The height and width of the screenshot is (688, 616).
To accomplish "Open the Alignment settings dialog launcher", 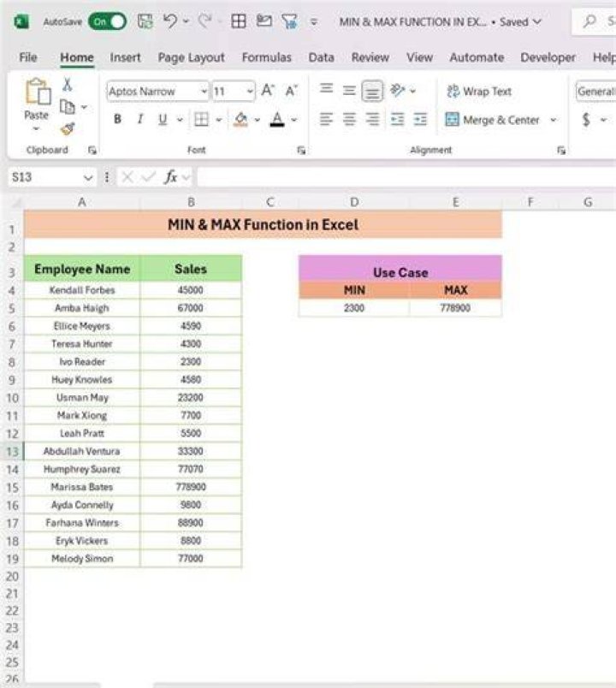I will click(x=560, y=151).
